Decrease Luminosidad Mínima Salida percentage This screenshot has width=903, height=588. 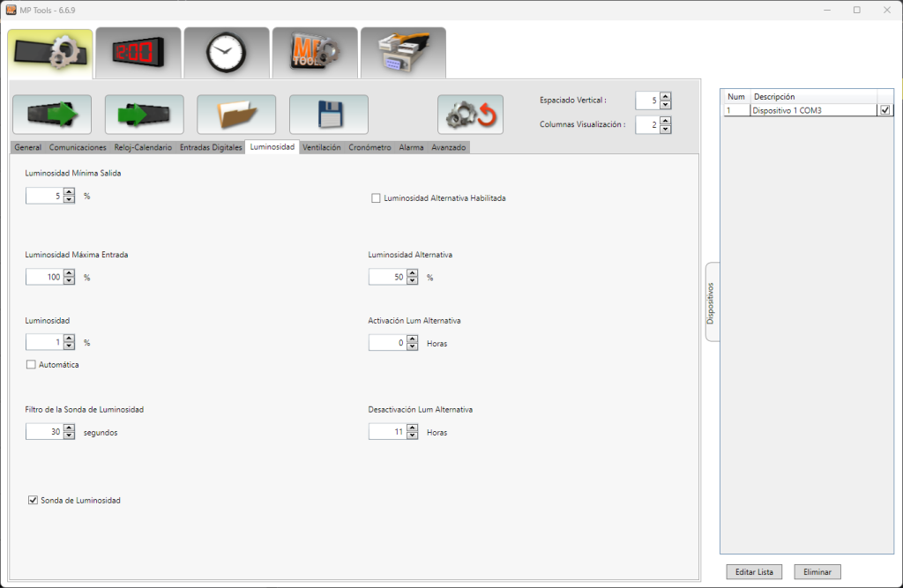tap(69, 200)
